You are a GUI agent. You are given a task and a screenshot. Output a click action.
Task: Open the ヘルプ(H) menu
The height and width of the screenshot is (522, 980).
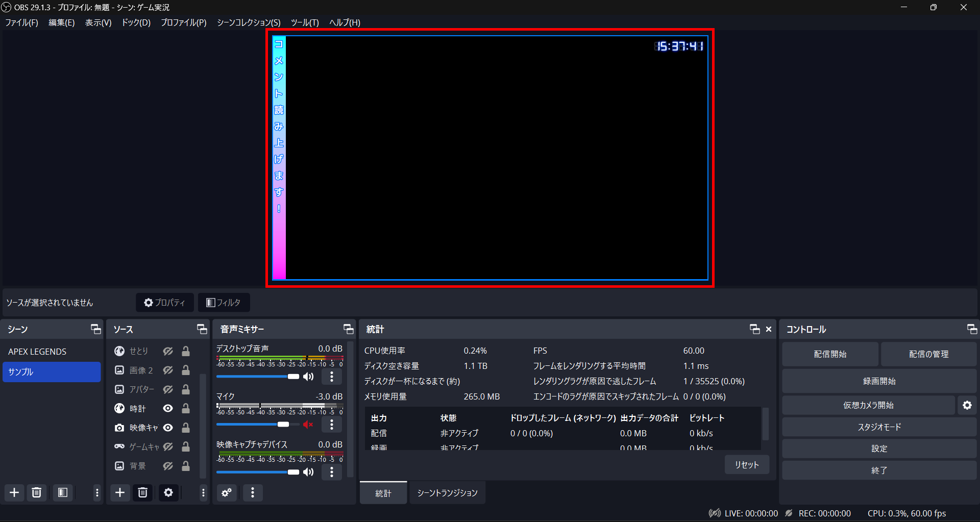point(345,22)
